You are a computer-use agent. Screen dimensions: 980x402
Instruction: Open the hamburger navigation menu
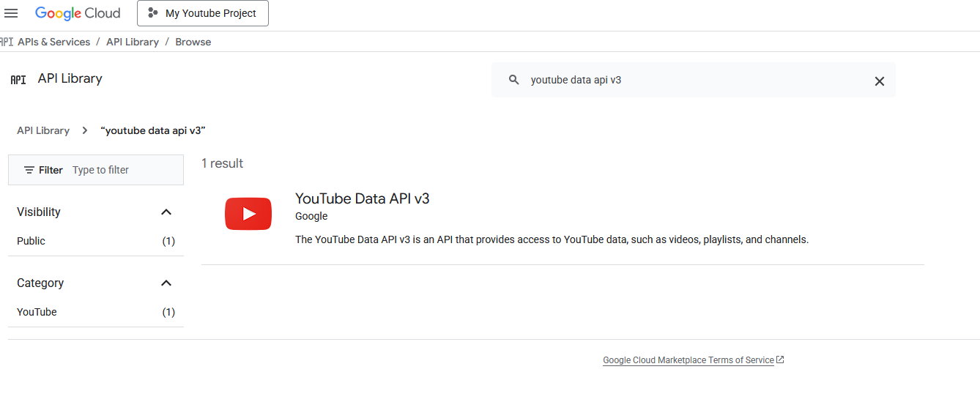(x=11, y=13)
